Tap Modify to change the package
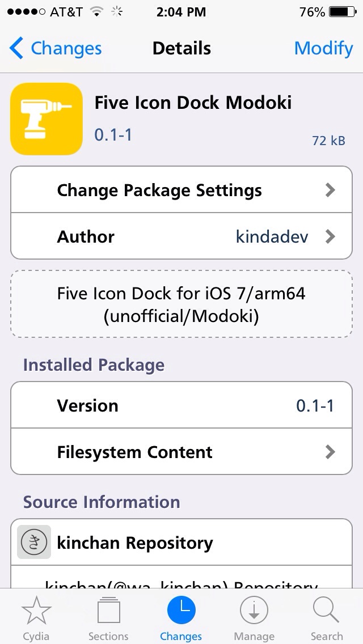 tap(323, 49)
